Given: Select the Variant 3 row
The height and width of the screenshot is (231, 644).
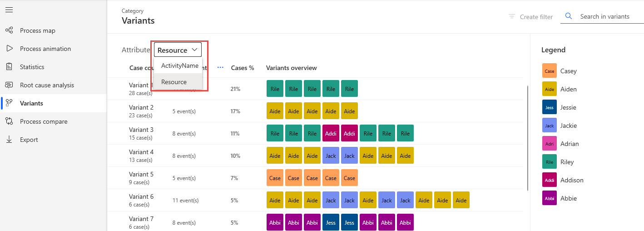Looking at the screenshot, I should [141, 134].
